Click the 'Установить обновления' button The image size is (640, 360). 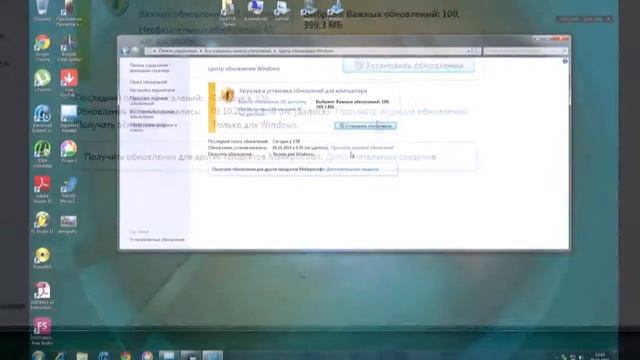(365, 126)
